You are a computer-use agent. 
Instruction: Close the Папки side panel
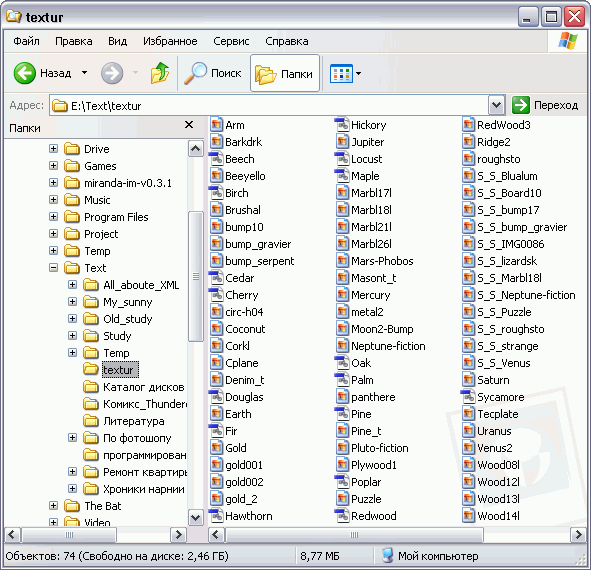coord(189,125)
